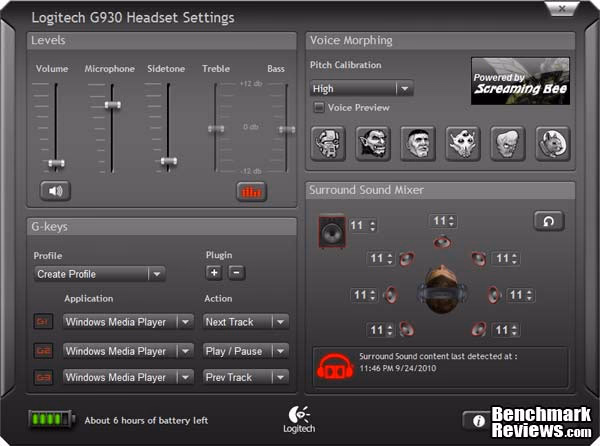Close the headset settings window

pyautogui.click(x=562, y=8)
